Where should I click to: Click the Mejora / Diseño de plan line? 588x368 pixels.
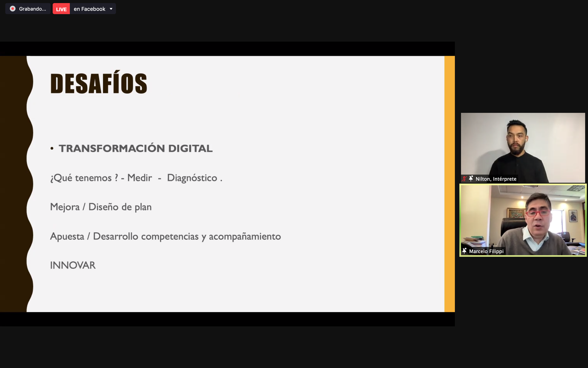[x=101, y=207]
